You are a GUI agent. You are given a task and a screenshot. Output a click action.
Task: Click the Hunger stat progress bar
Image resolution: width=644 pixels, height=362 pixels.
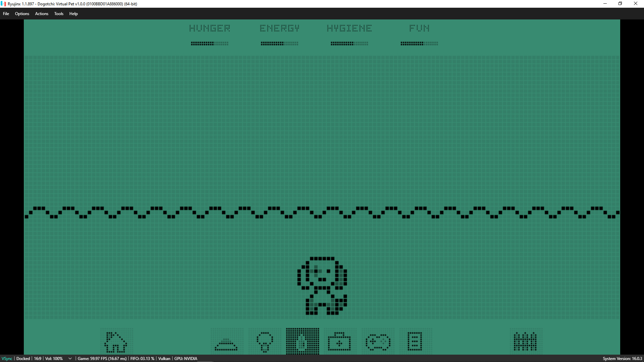[x=209, y=43]
